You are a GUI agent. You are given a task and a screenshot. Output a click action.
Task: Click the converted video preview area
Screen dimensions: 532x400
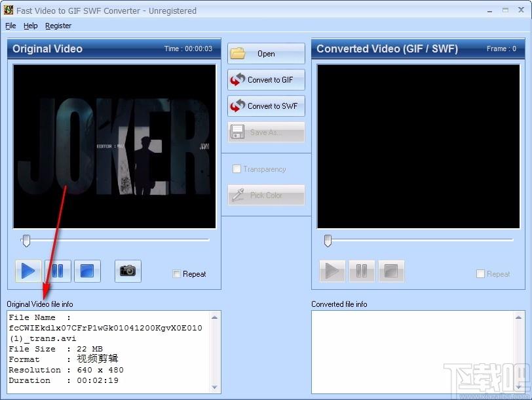click(x=419, y=146)
